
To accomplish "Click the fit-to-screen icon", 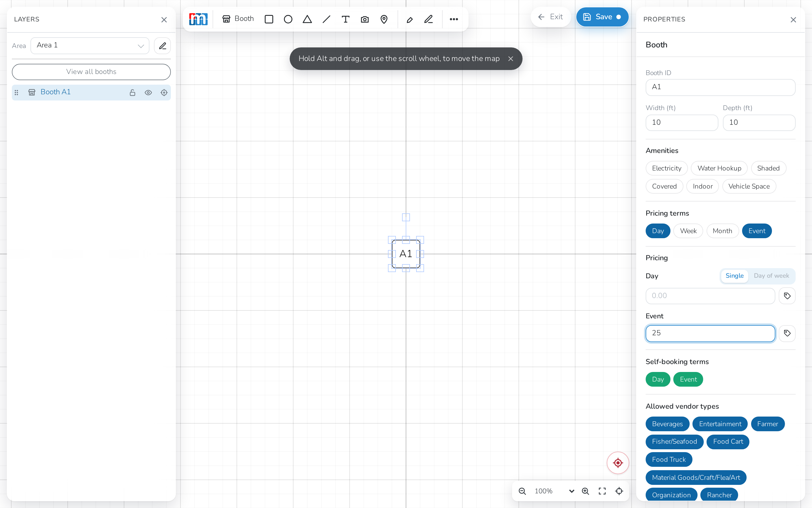I will click(602, 491).
